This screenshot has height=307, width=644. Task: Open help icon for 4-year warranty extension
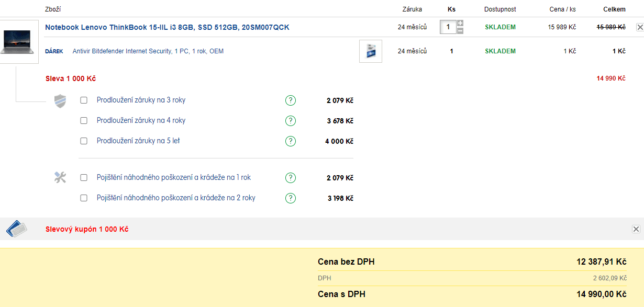(291, 121)
